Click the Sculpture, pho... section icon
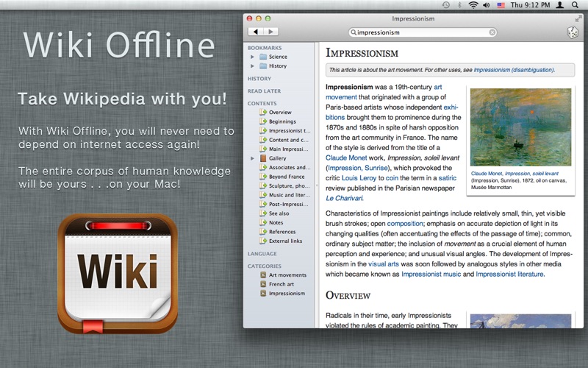Image resolution: width=588 pixels, height=368 pixels. click(x=263, y=185)
